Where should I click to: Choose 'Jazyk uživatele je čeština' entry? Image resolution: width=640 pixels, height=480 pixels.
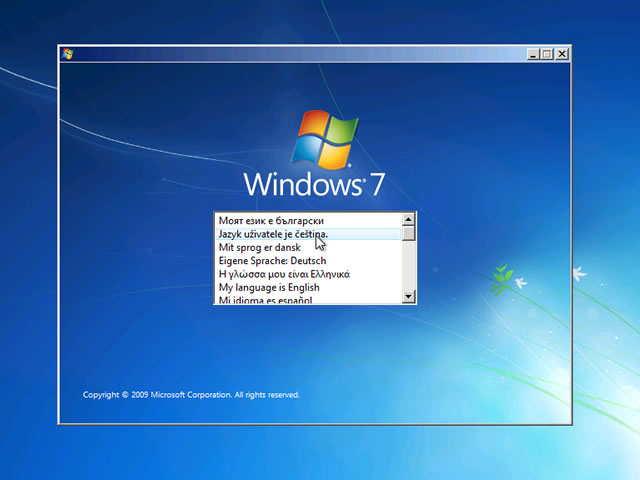tap(308, 234)
